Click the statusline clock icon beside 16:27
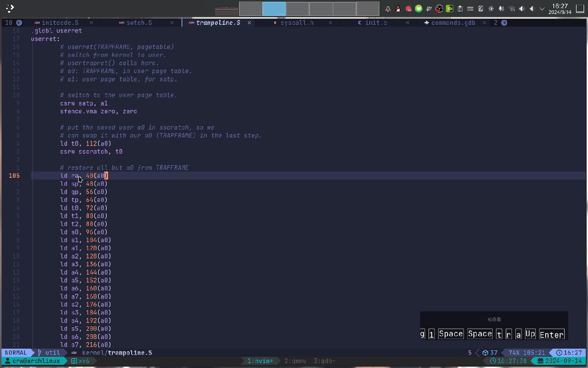 (x=559, y=353)
